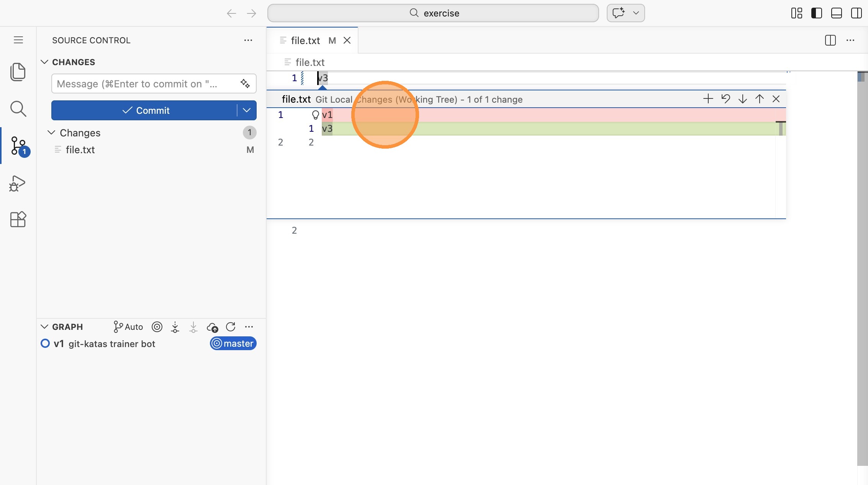Open the Search view in activity bar
The image size is (868, 485).
coord(18,109)
